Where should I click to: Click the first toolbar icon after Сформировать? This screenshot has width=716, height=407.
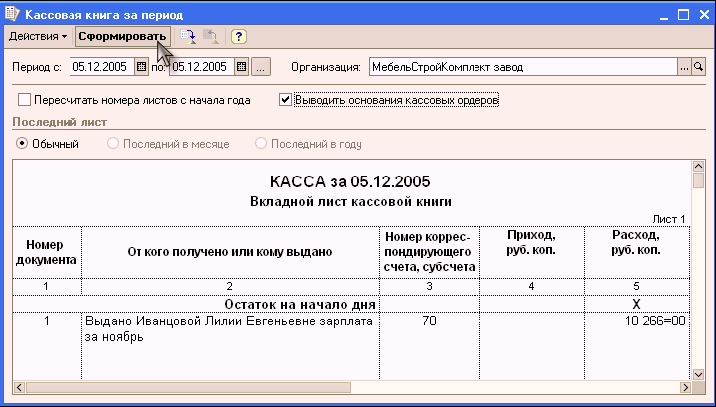188,36
